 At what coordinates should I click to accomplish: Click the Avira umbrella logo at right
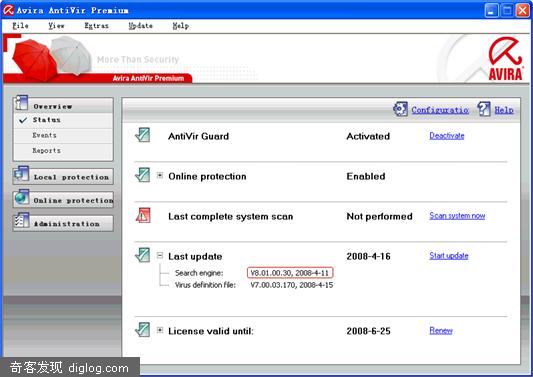coord(505,58)
